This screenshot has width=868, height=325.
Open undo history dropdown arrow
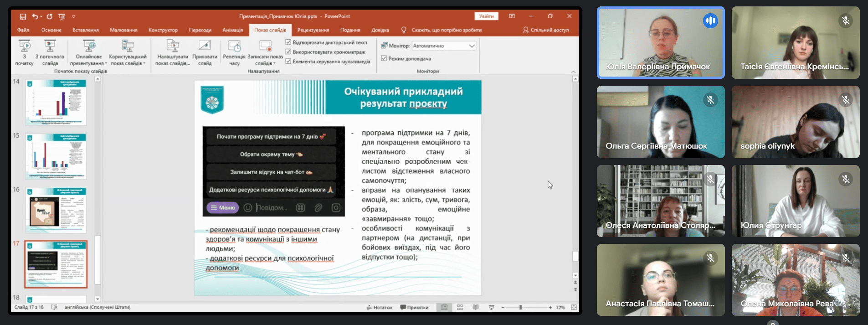[41, 16]
